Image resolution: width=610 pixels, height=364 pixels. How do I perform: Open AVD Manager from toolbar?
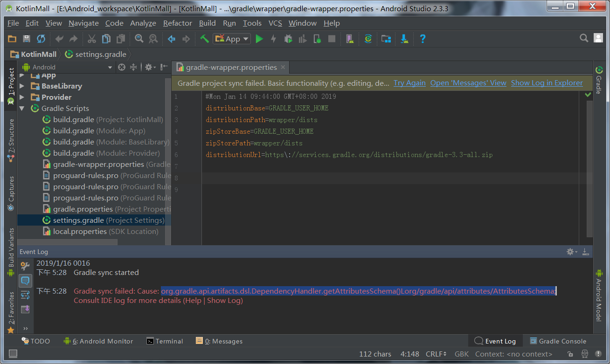point(349,39)
